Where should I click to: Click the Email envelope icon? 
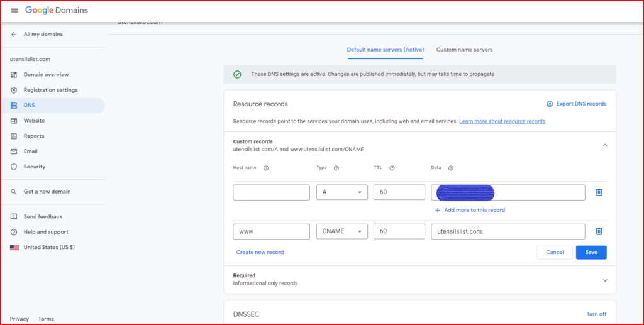pos(14,151)
